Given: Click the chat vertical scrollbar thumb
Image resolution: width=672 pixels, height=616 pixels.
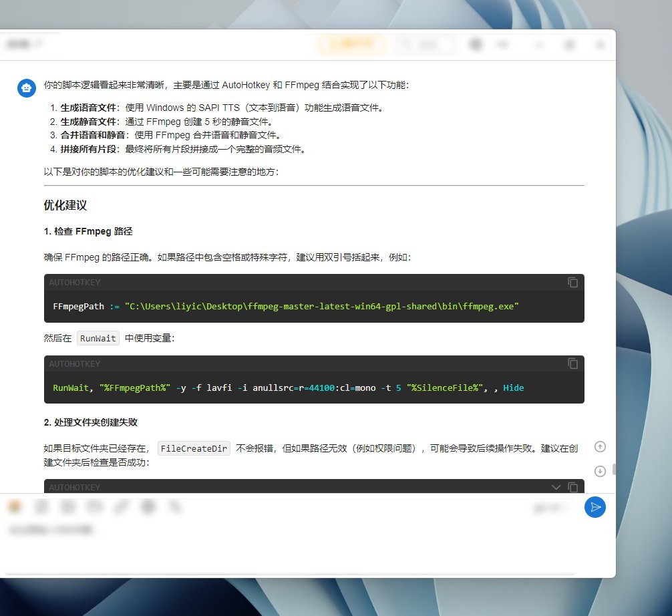Looking at the screenshot, I should (x=614, y=470).
